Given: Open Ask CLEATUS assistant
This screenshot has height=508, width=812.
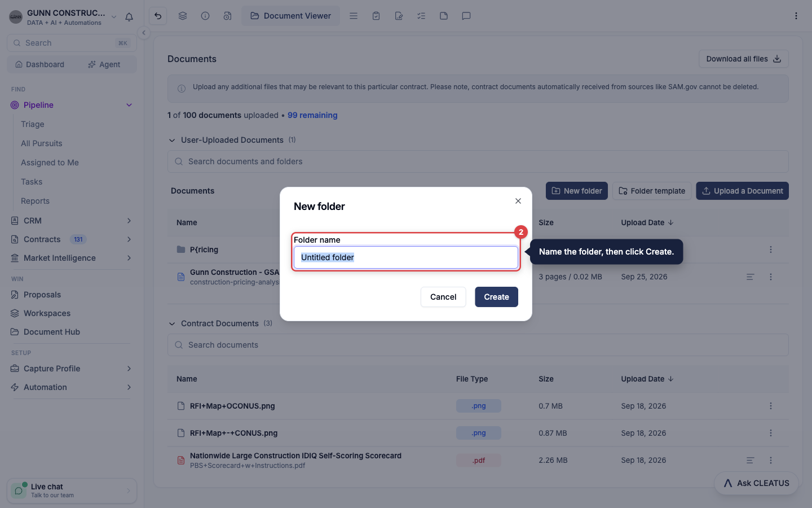Looking at the screenshot, I should [x=756, y=483].
